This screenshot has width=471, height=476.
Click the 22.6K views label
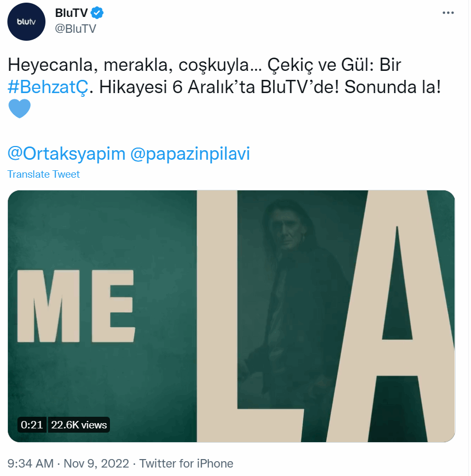[x=79, y=425]
